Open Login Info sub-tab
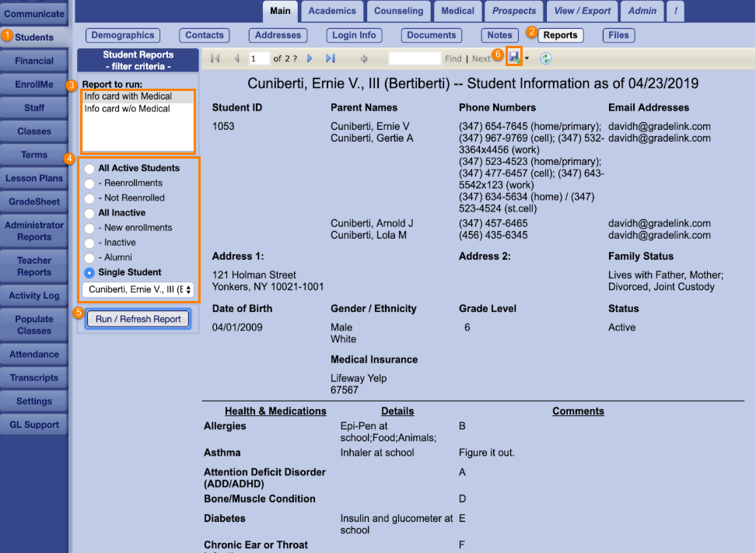 (354, 35)
